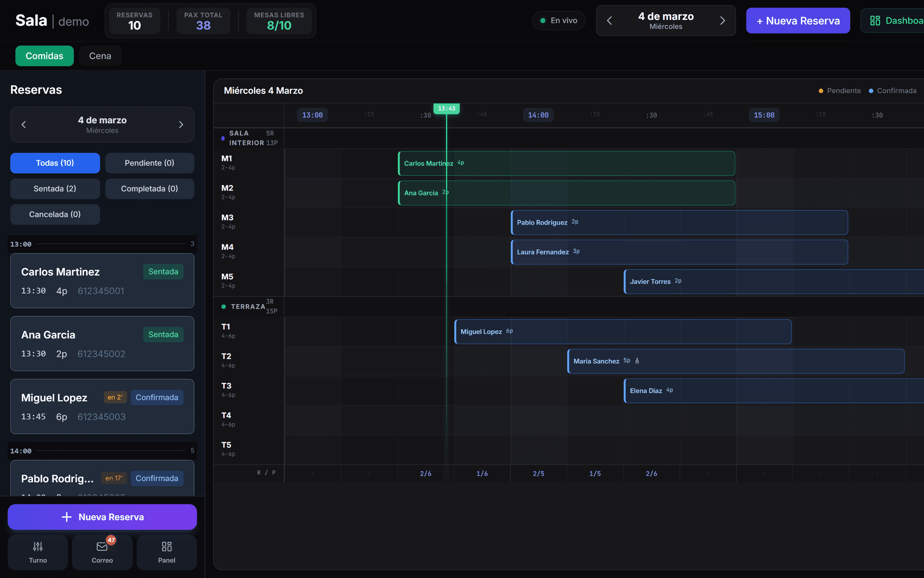Select table row M1
The image size is (924, 578).
[249, 163]
